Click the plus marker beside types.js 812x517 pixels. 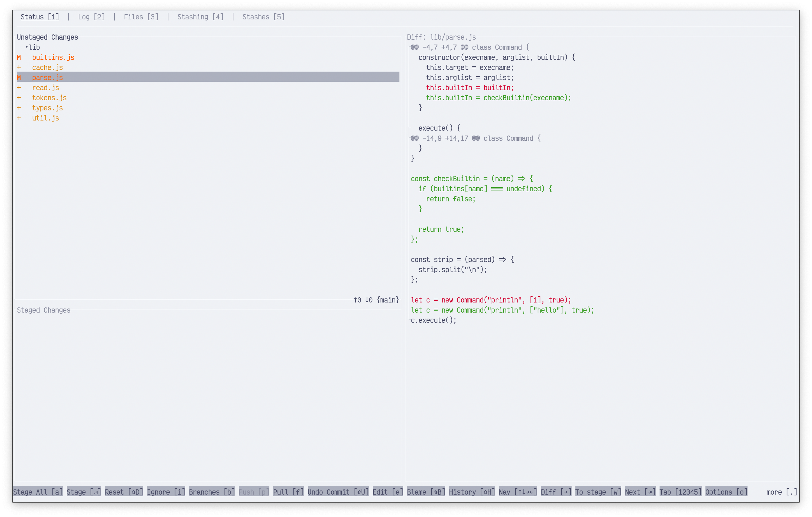[x=19, y=108]
